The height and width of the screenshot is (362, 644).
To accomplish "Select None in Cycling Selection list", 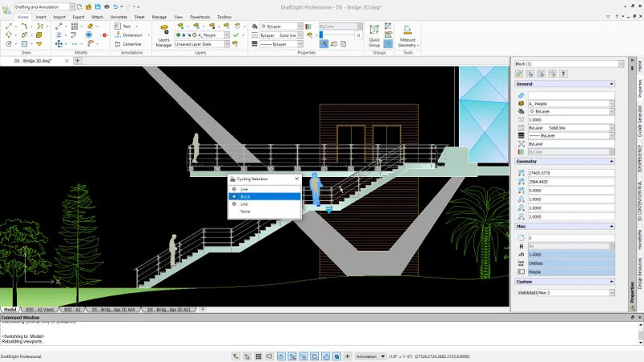I will click(246, 212).
